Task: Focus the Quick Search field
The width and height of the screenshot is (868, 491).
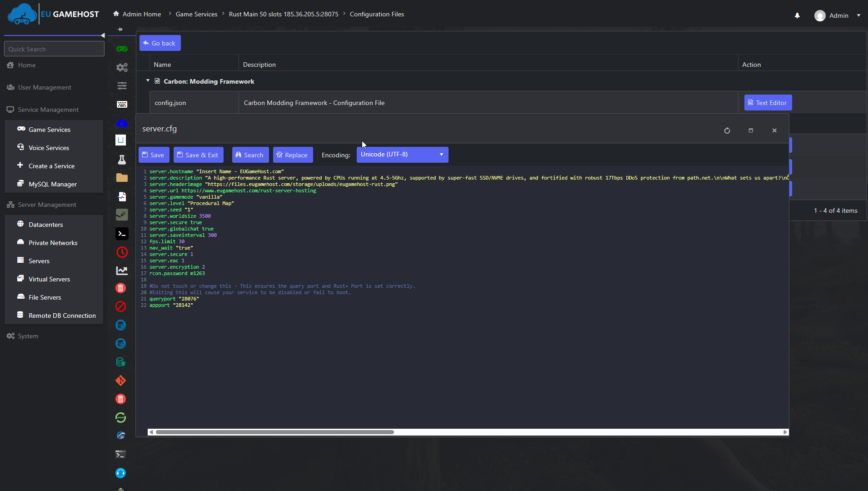Action: pyautogui.click(x=54, y=49)
